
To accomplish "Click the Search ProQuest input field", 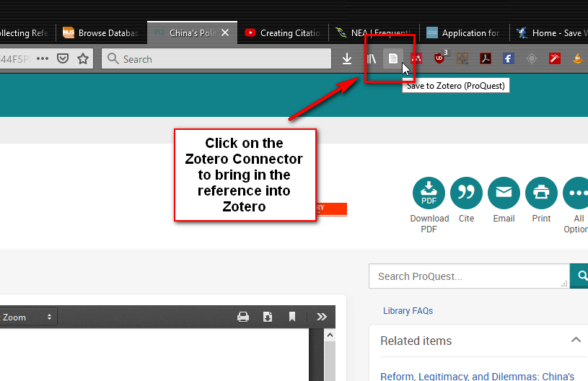I will point(469,276).
